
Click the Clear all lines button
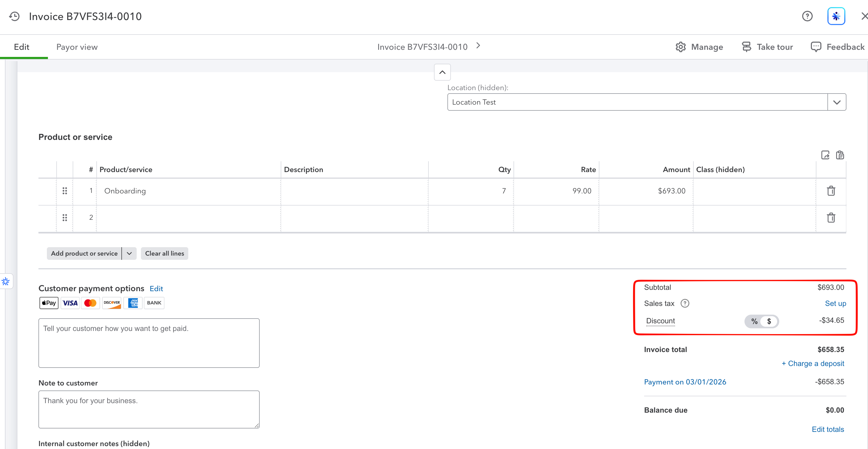click(x=164, y=253)
